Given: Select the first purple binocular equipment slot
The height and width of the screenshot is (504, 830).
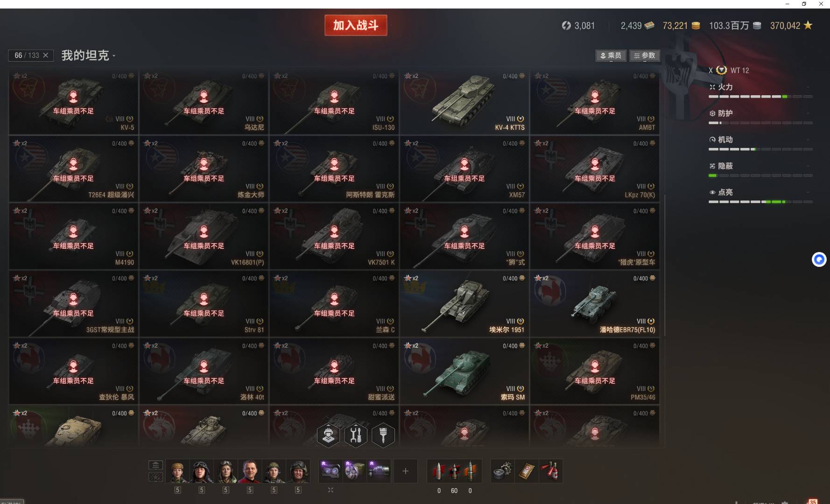Looking at the screenshot, I should pos(331,471).
